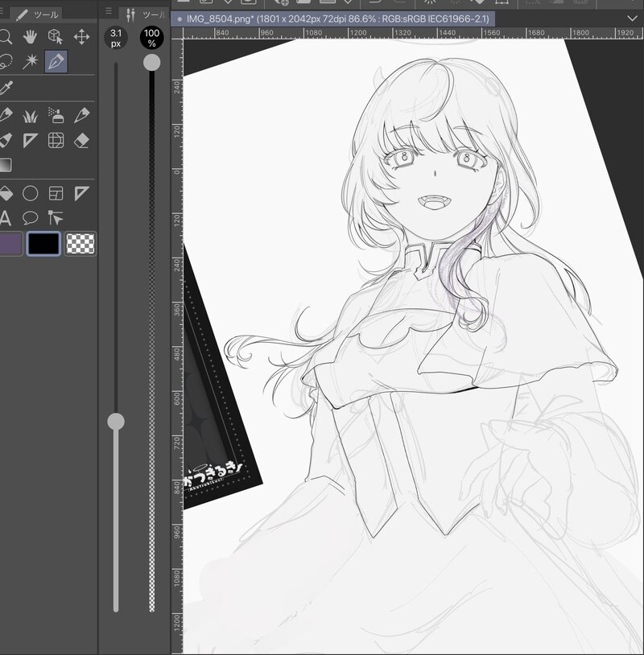Select the Eraser tool
Viewport: 644px width, 655px height.
[x=81, y=140]
